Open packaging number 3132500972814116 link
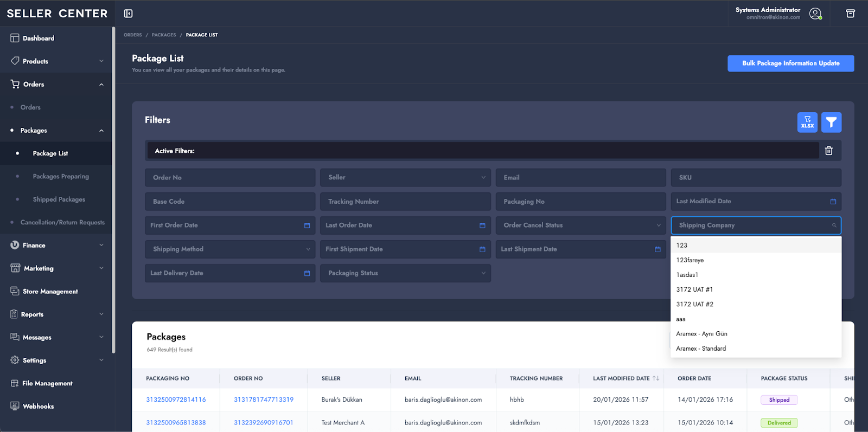The width and height of the screenshot is (868, 432). click(x=176, y=400)
